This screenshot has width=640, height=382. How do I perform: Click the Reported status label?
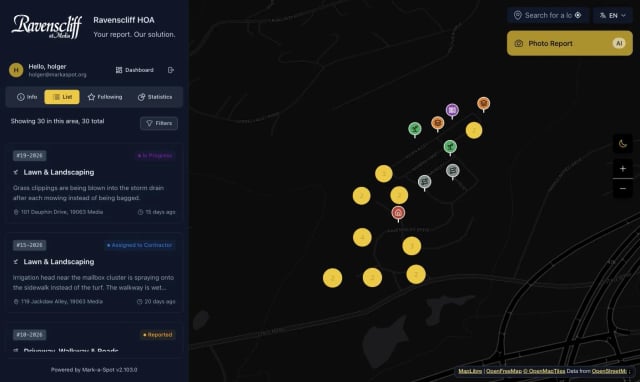point(158,335)
